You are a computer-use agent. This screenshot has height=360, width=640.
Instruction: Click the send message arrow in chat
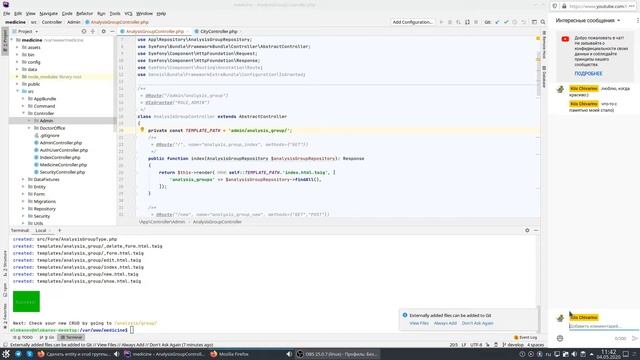click(x=634, y=338)
